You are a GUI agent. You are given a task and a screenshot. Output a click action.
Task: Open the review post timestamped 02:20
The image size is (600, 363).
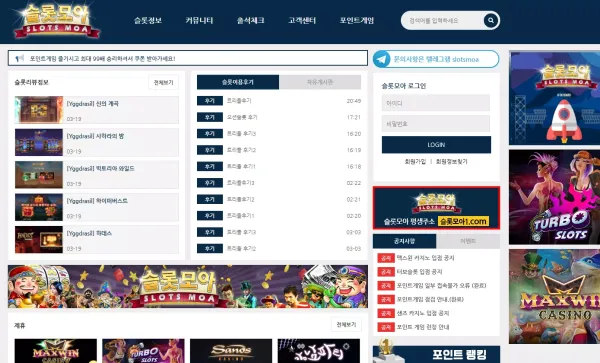[279, 216]
